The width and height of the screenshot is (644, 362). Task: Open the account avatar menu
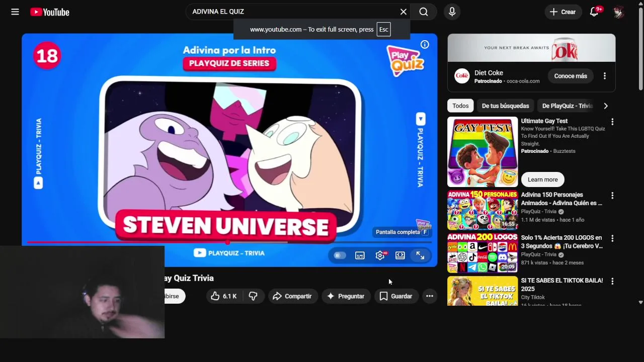coord(618,12)
